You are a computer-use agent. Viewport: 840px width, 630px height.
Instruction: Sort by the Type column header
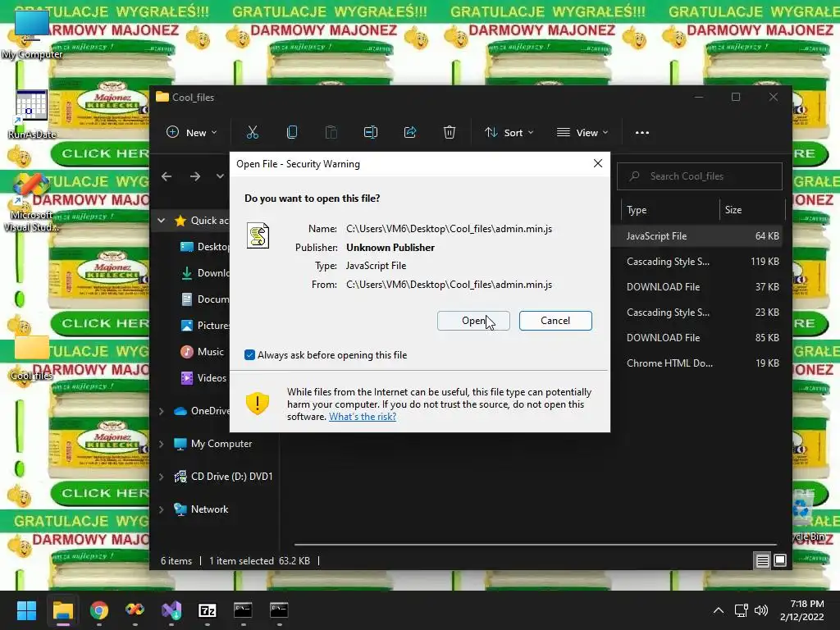click(669, 209)
